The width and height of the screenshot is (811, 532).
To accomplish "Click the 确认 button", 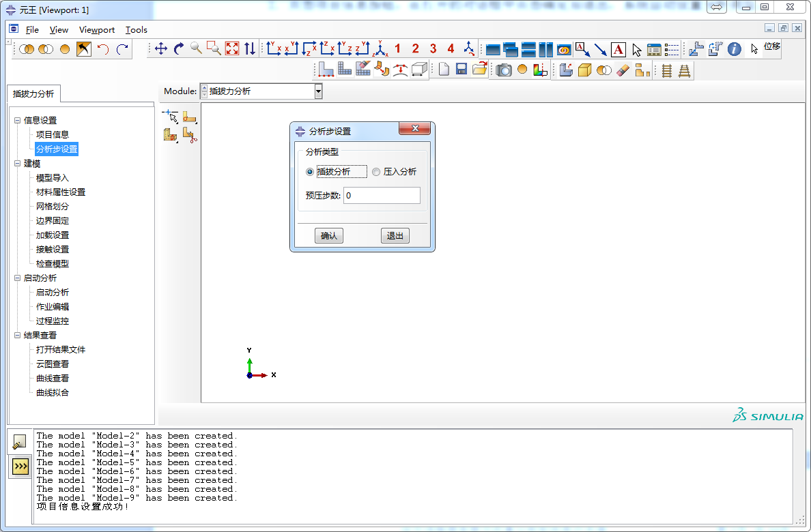I will pos(329,236).
